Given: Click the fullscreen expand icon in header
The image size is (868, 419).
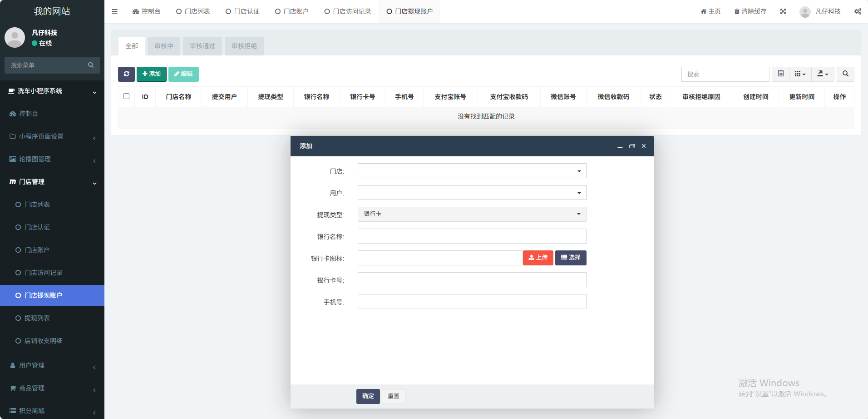Looking at the screenshot, I should 783,11.
